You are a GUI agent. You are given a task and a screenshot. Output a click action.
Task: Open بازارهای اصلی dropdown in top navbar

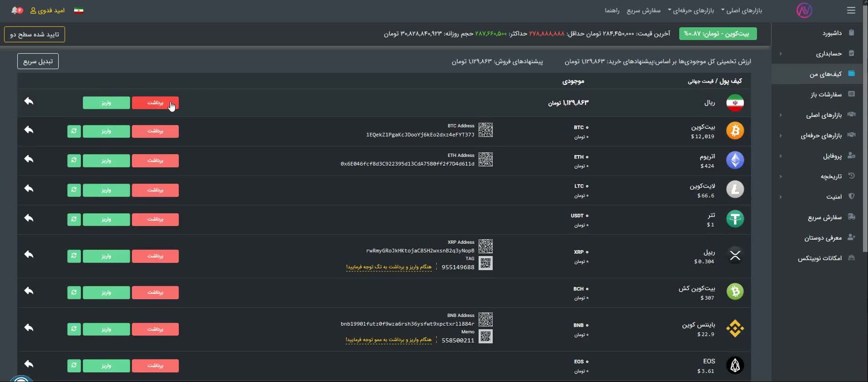click(741, 10)
